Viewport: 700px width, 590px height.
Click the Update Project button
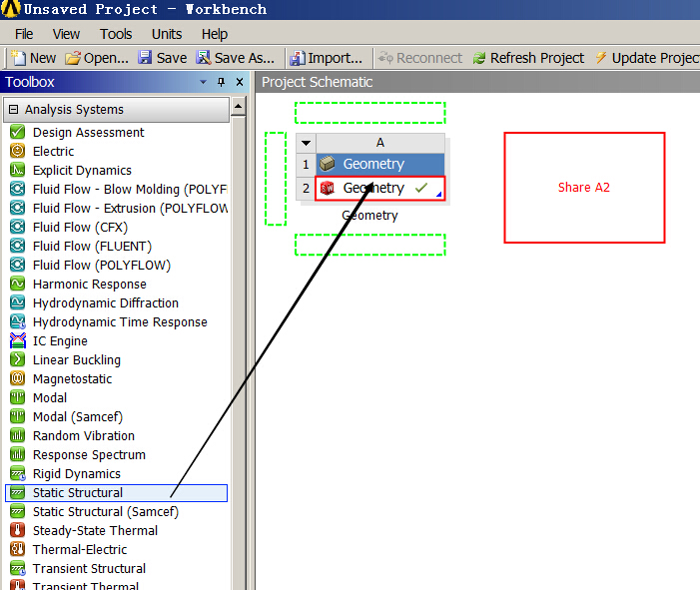pyautogui.click(x=647, y=58)
